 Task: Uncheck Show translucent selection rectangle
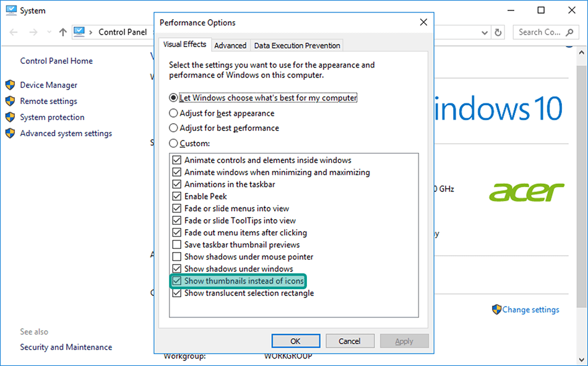(176, 293)
